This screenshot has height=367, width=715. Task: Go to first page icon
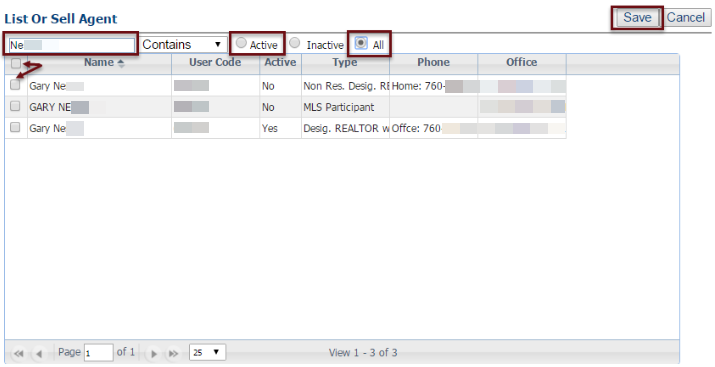(19, 353)
